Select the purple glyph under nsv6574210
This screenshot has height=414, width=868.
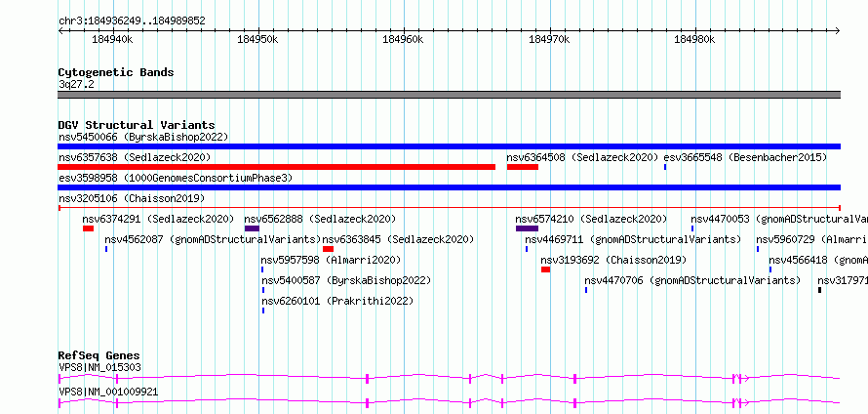pyautogui.click(x=527, y=228)
